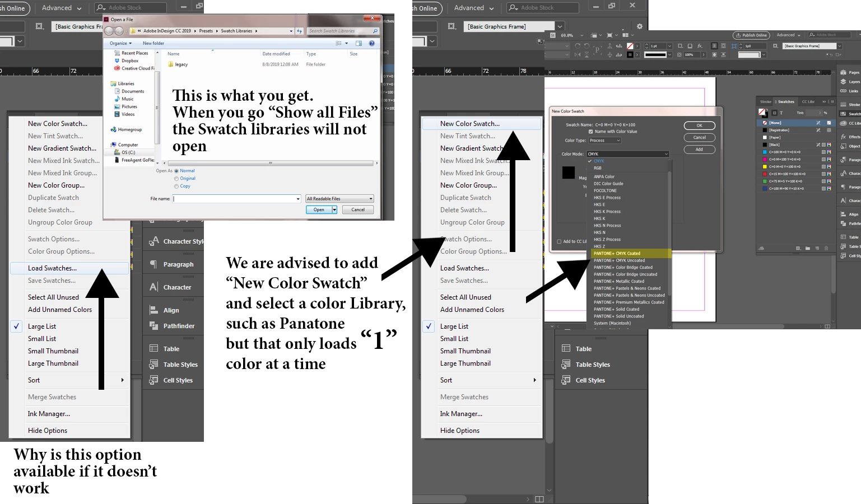The image size is (861, 504).
Task: Open the Layers panel from the dock
Action: pyautogui.click(x=850, y=82)
